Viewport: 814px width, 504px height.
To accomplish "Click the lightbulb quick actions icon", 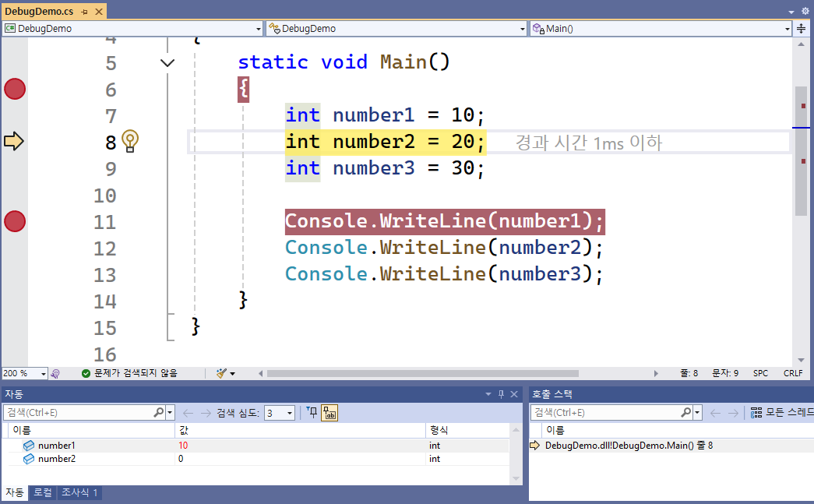I will pyautogui.click(x=130, y=141).
